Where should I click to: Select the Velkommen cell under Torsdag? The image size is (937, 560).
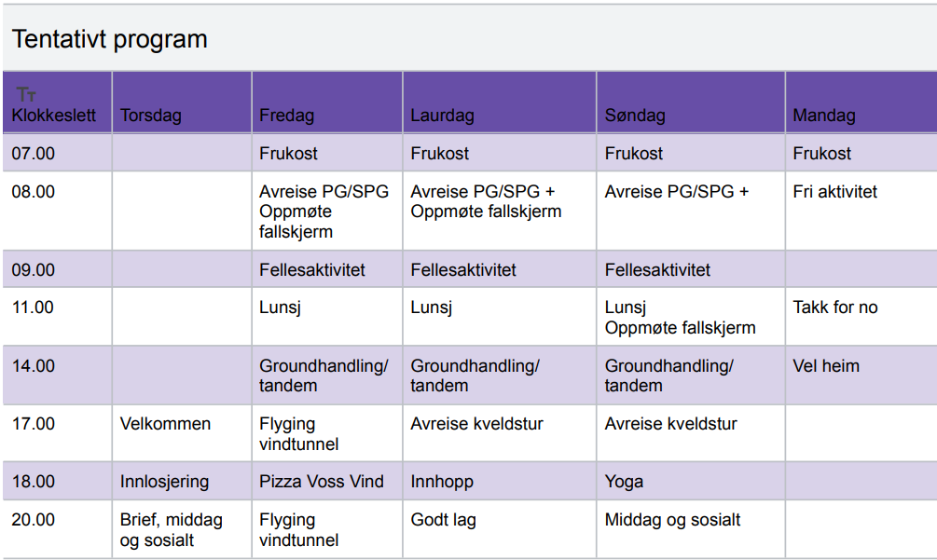pos(165,424)
